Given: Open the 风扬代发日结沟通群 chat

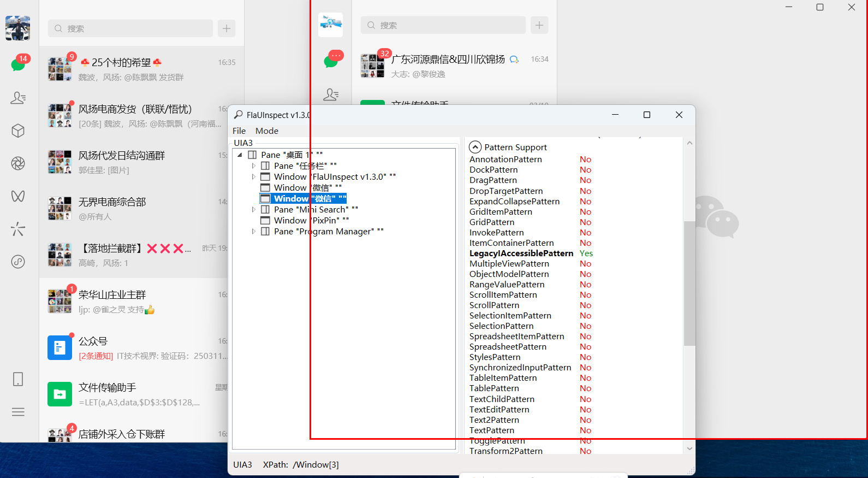Looking at the screenshot, I should click(x=142, y=162).
